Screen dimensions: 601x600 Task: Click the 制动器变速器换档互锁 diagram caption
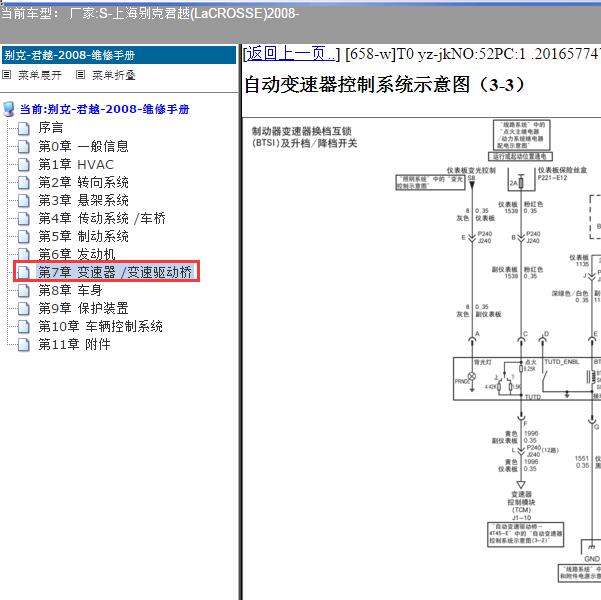304,137
